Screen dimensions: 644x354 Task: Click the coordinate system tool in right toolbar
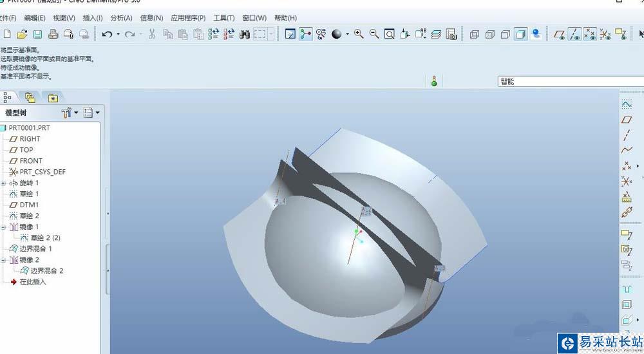(627, 181)
